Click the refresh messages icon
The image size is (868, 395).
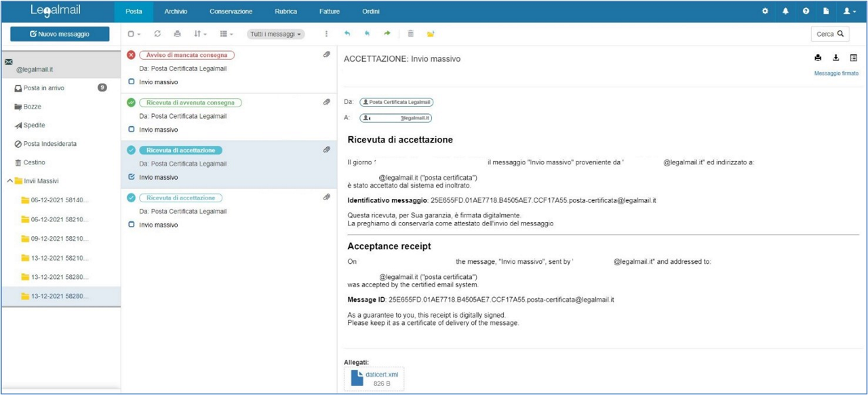pyautogui.click(x=157, y=34)
